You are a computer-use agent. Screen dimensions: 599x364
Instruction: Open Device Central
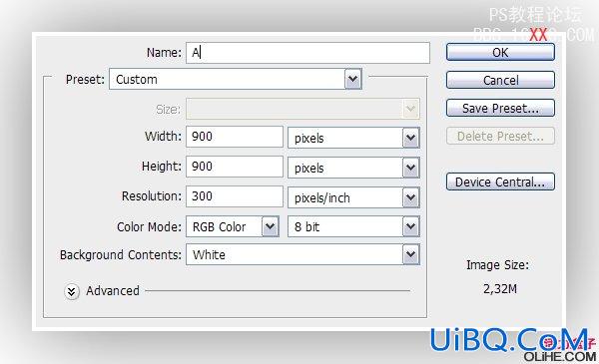[500, 182]
